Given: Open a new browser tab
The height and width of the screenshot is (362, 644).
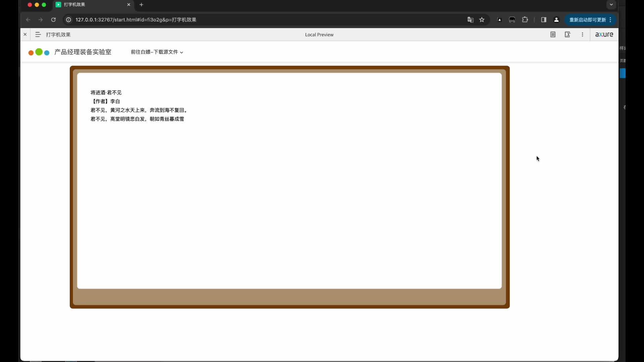Looking at the screenshot, I should coord(141,5).
